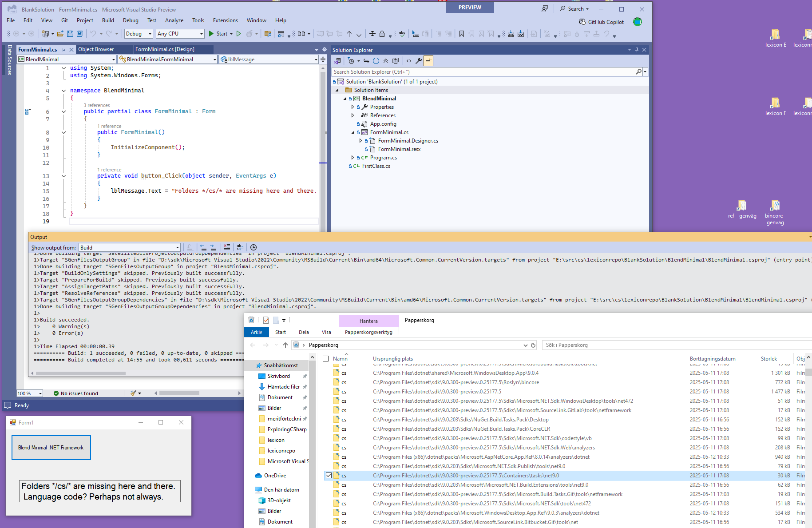This screenshot has width=812, height=528.
Task: Sync Solution Explorer with active document
Action: (366, 61)
